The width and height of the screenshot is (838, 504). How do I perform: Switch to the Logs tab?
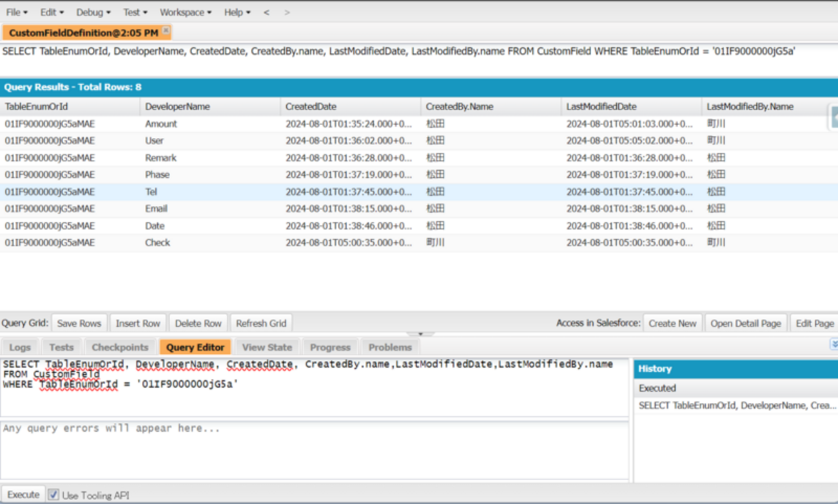point(20,347)
